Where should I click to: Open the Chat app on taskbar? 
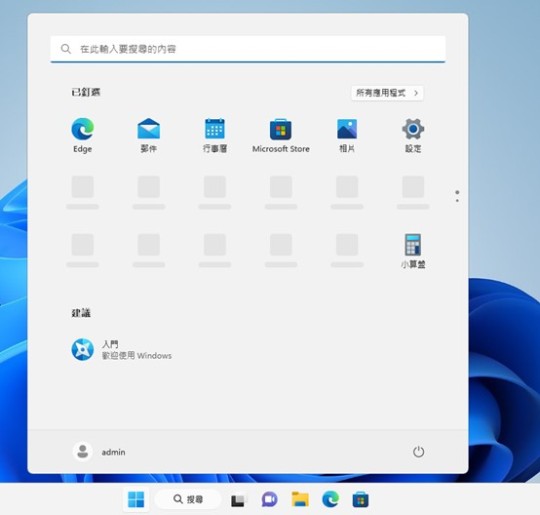(269, 499)
